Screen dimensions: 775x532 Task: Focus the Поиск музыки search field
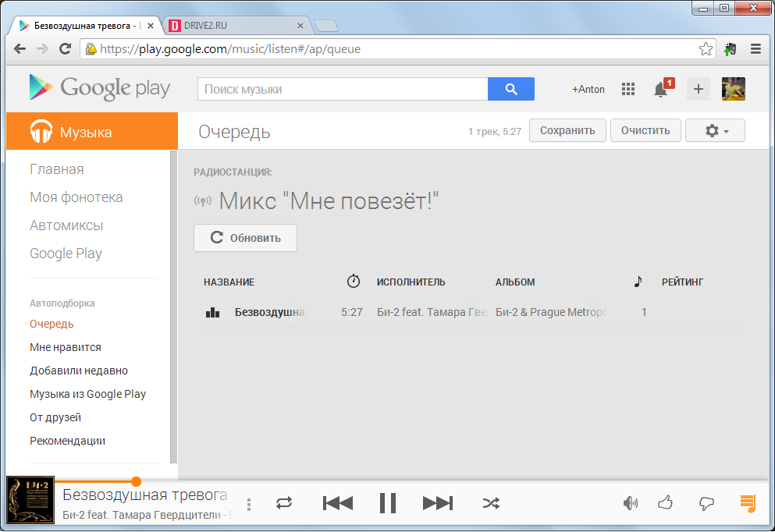[343, 89]
